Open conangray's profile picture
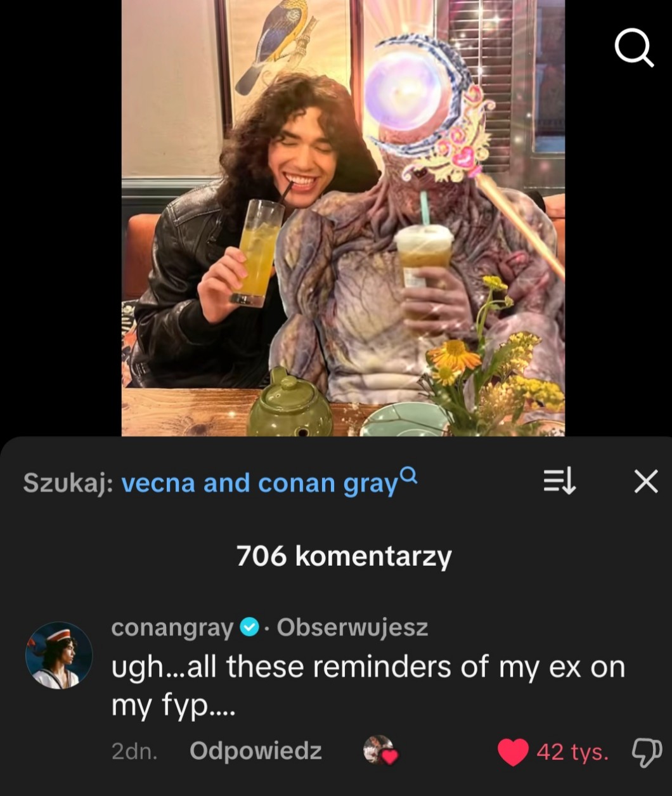Viewport: 672px width, 796px height. pyautogui.click(x=59, y=655)
